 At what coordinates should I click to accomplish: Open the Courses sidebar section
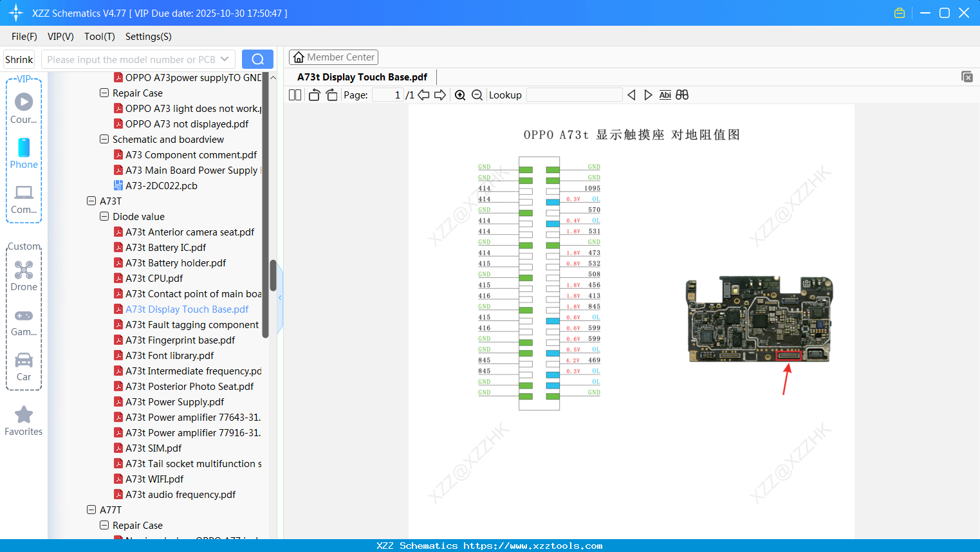(x=24, y=109)
